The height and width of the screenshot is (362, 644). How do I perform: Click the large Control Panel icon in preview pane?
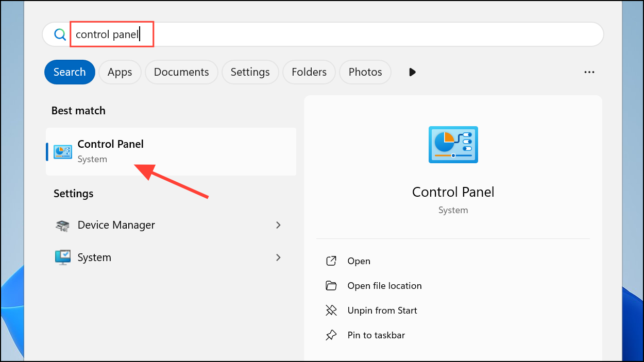[453, 145]
